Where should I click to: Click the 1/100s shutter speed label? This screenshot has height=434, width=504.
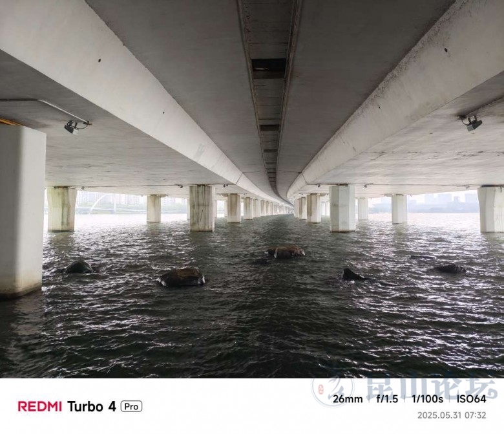click(x=427, y=399)
